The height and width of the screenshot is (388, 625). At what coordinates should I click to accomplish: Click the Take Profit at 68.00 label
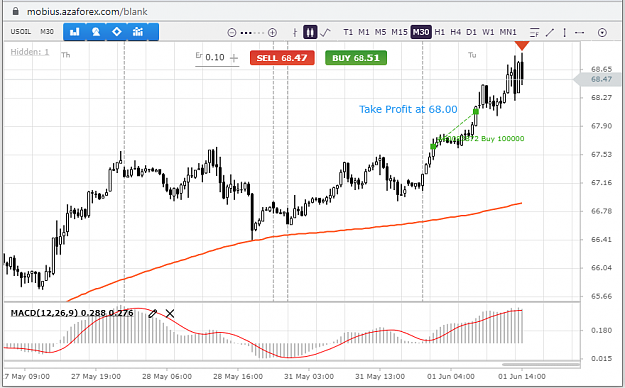(x=408, y=109)
